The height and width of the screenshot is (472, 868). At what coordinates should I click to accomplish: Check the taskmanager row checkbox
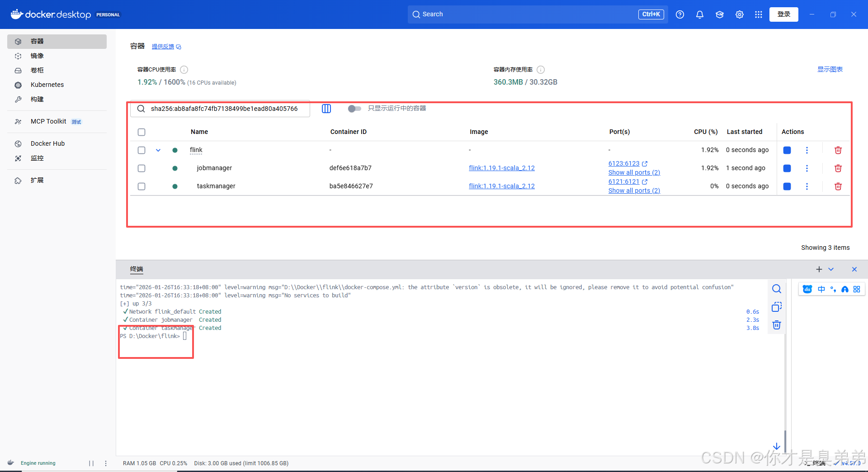(142, 186)
